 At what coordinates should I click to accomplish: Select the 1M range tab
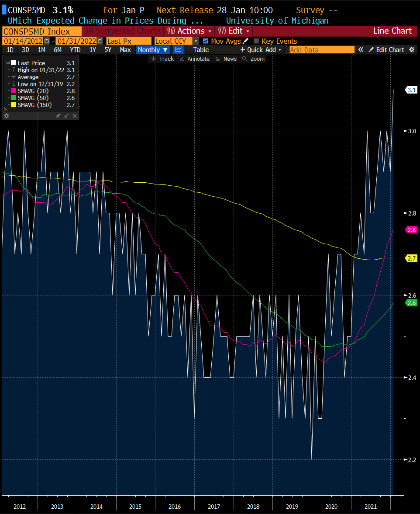41,50
